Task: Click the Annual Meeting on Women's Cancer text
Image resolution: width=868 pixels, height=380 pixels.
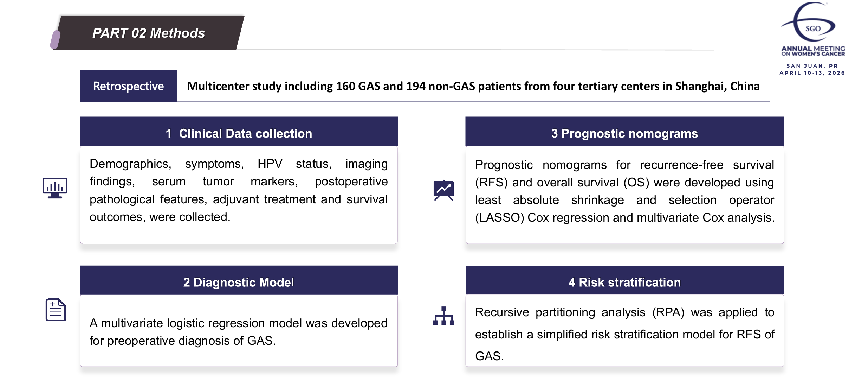Action: pos(813,51)
